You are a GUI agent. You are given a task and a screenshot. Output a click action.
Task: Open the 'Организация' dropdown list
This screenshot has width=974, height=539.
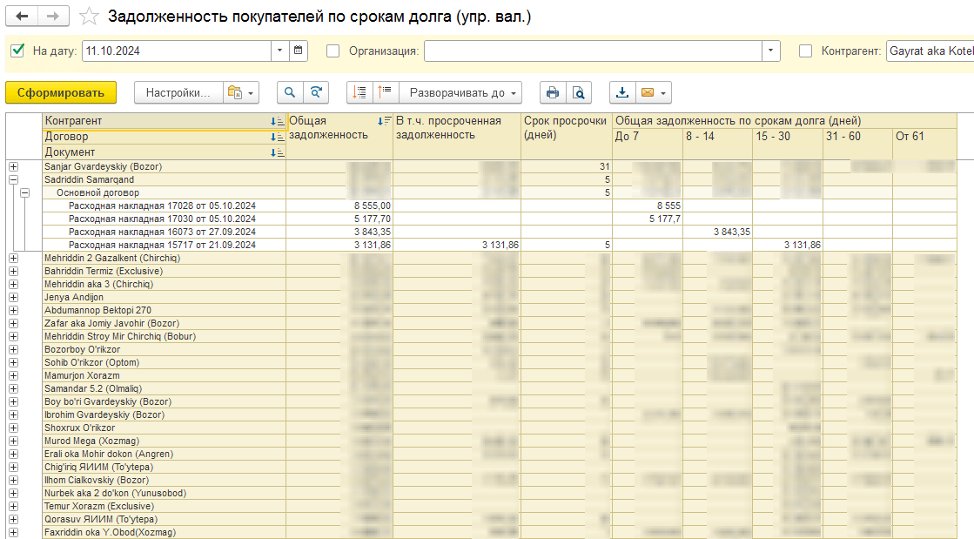tap(771, 50)
